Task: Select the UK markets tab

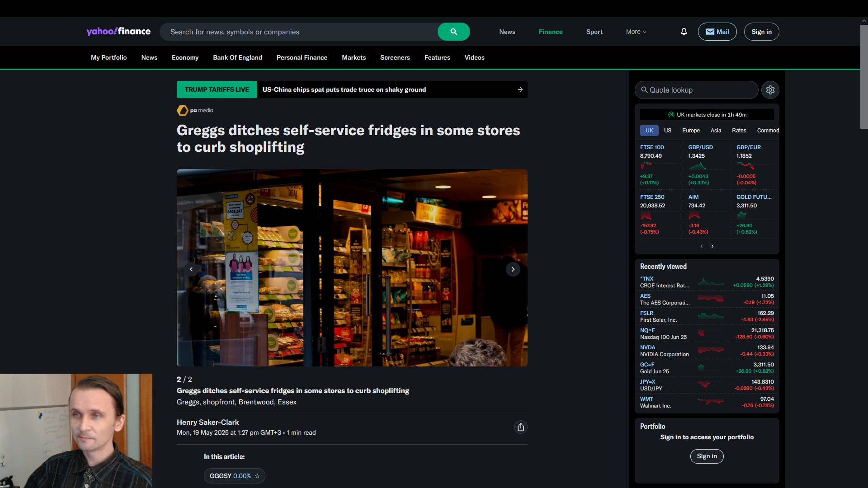Action: tap(649, 131)
